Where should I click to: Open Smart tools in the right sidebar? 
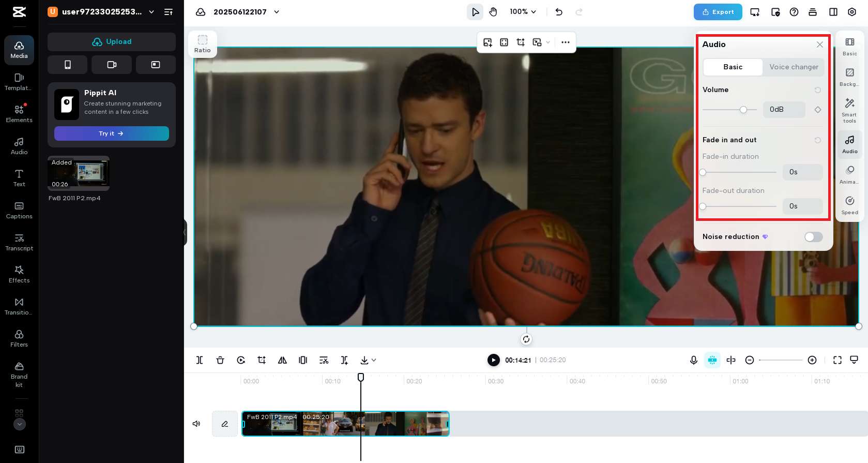849,110
